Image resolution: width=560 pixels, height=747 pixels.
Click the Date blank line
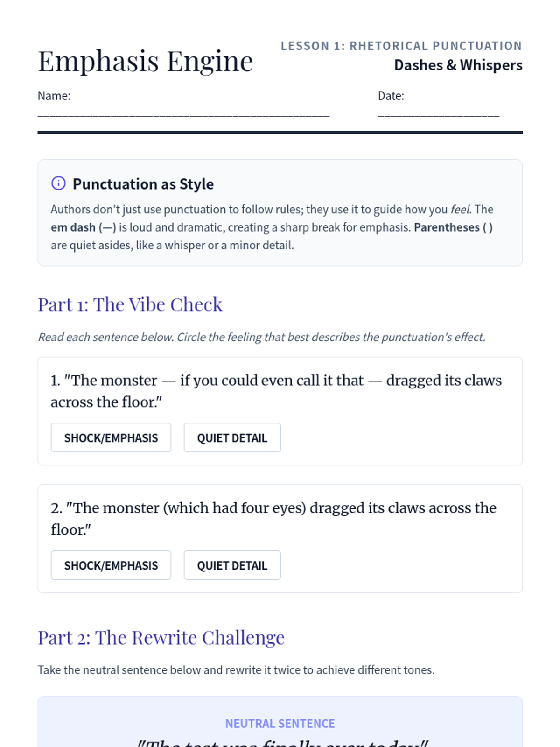click(438, 113)
